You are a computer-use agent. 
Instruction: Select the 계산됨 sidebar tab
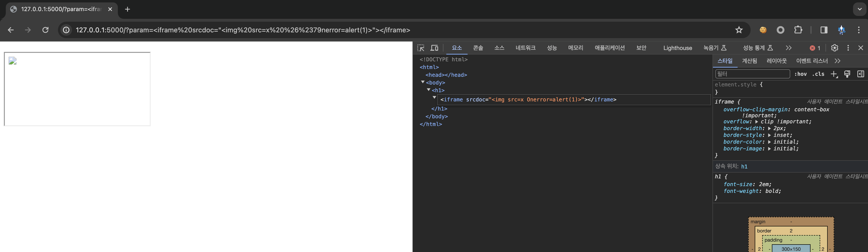(750, 61)
